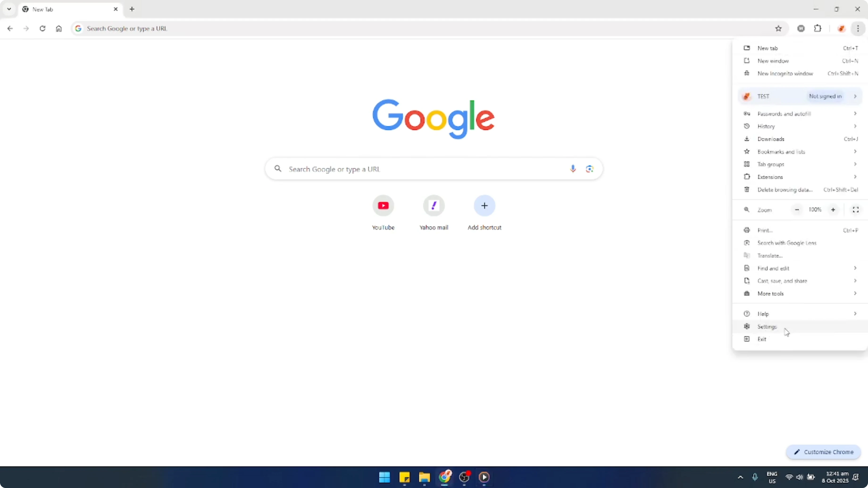Bookmark this page via the star icon
The width and height of the screenshot is (868, 488).
coord(778,28)
